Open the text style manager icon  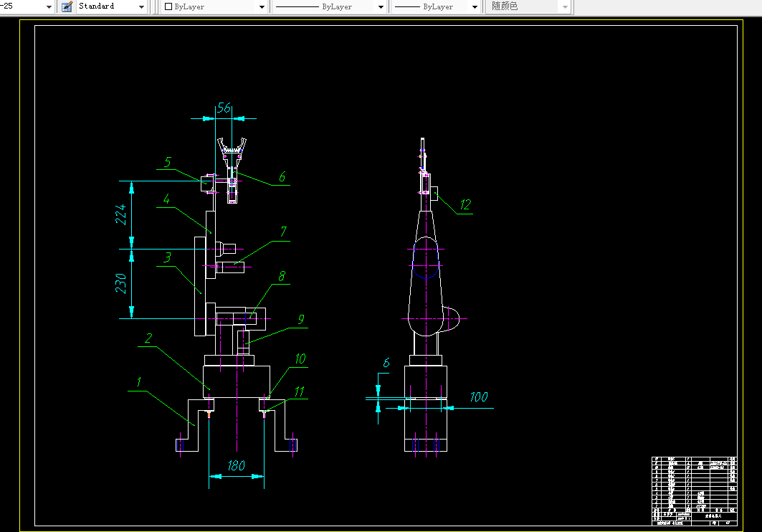click(x=67, y=6)
